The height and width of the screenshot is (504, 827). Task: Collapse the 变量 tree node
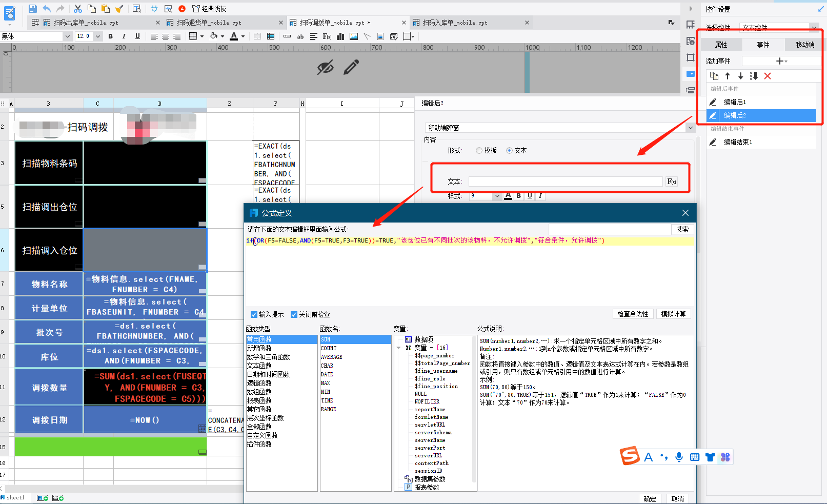click(399, 348)
